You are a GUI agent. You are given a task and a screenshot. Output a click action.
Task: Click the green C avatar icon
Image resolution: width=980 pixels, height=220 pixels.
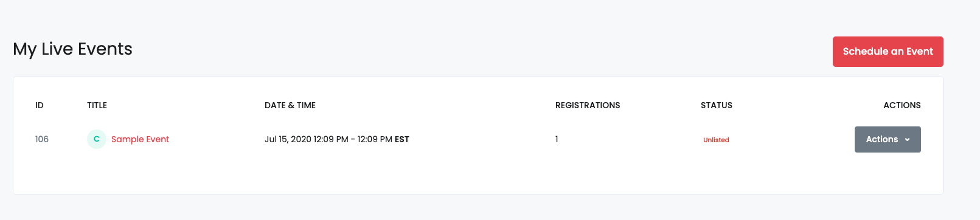coord(97,139)
